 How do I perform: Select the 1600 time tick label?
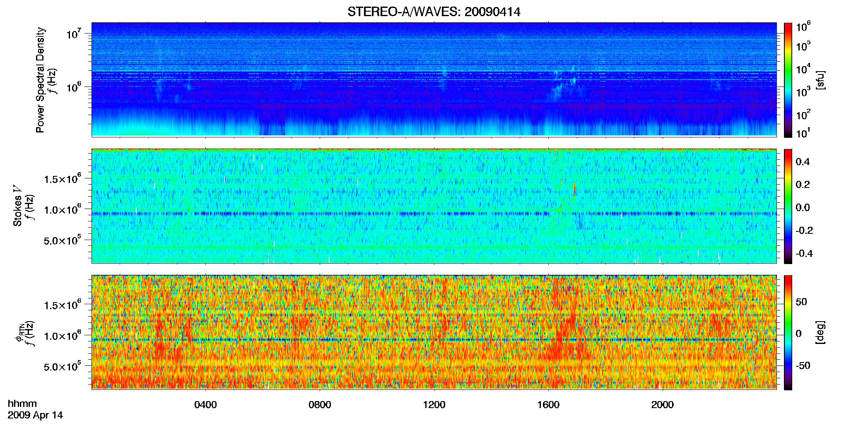tap(548, 405)
